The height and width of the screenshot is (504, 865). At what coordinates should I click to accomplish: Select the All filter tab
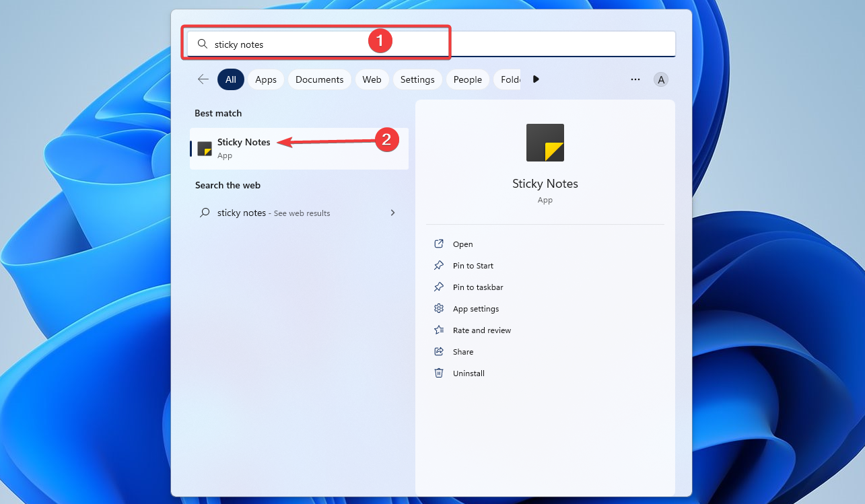click(x=231, y=79)
